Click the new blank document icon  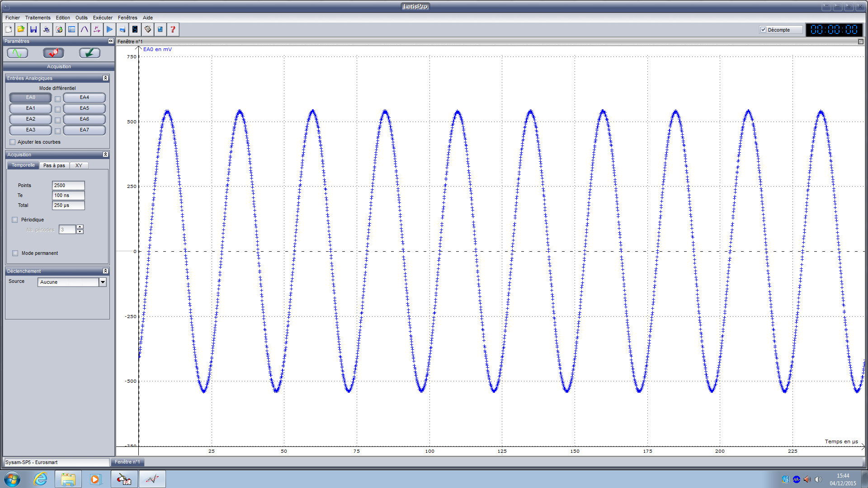(8, 29)
